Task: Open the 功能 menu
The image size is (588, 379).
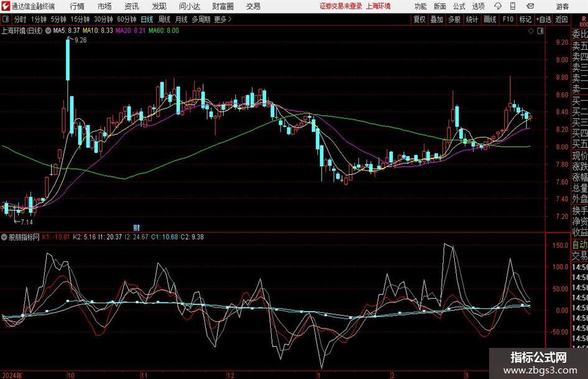Action: 421,6
